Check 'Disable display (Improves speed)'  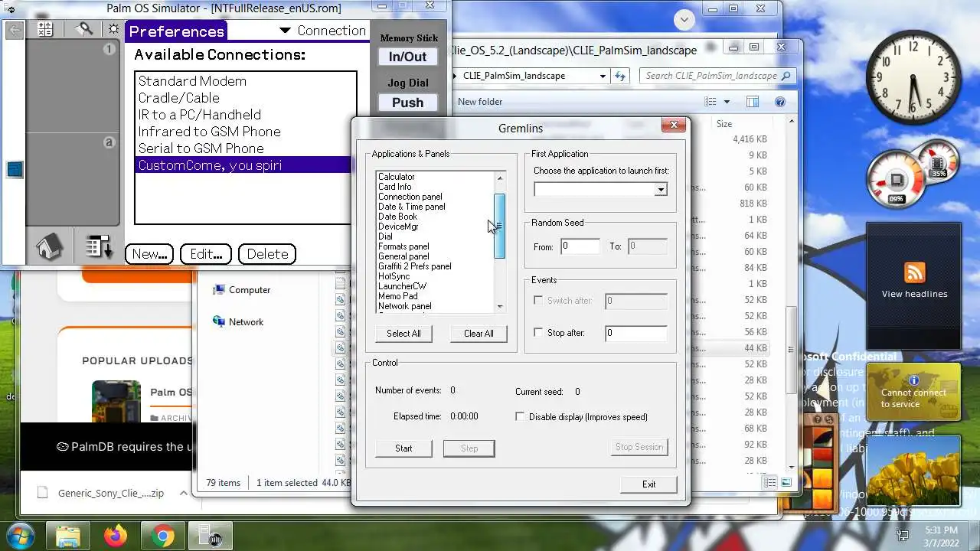coord(520,417)
